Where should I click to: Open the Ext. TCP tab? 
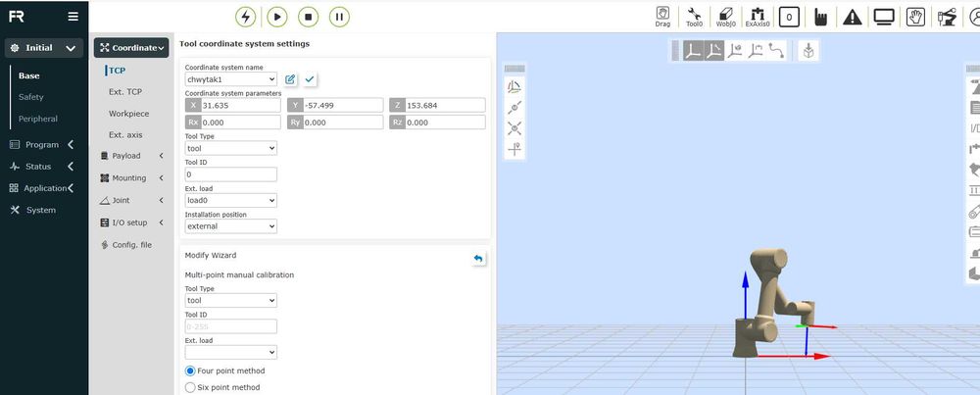point(125,92)
